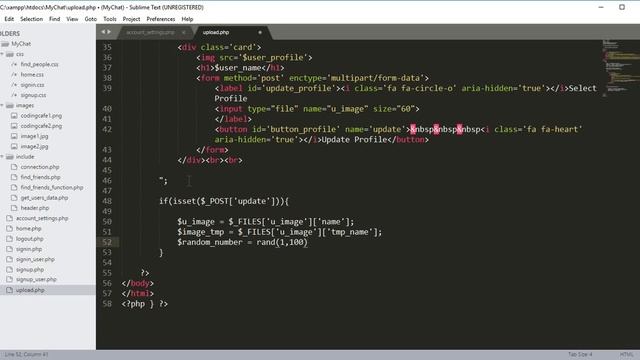Click the Tab Size 4 status indicator
Viewport: 640px width, 360px height.
tap(580, 354)
